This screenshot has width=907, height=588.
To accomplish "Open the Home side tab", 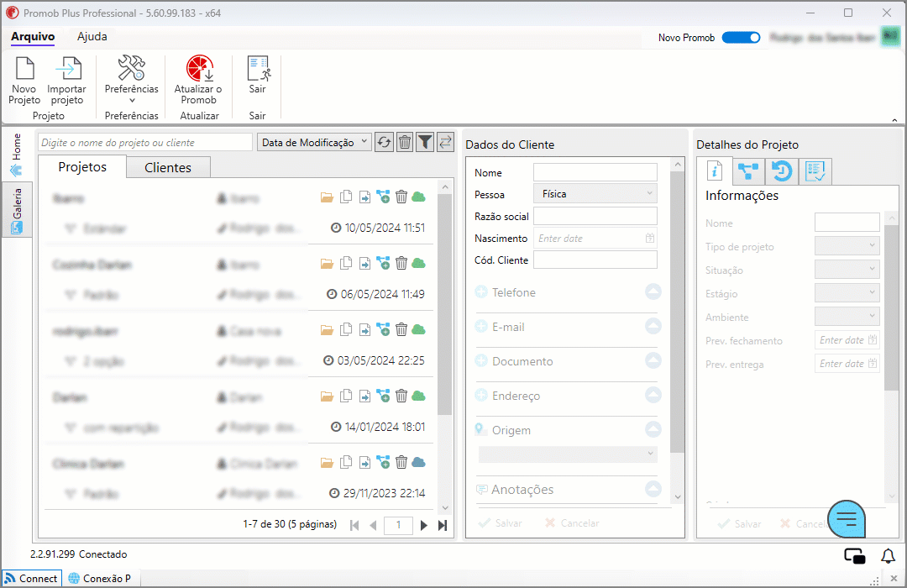I will point(16,155).
